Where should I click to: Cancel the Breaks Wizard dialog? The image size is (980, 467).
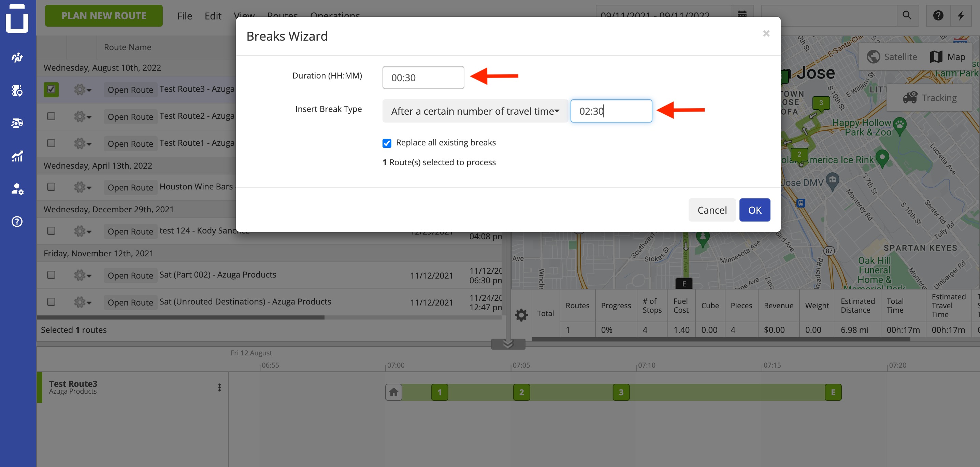point(712,210)
